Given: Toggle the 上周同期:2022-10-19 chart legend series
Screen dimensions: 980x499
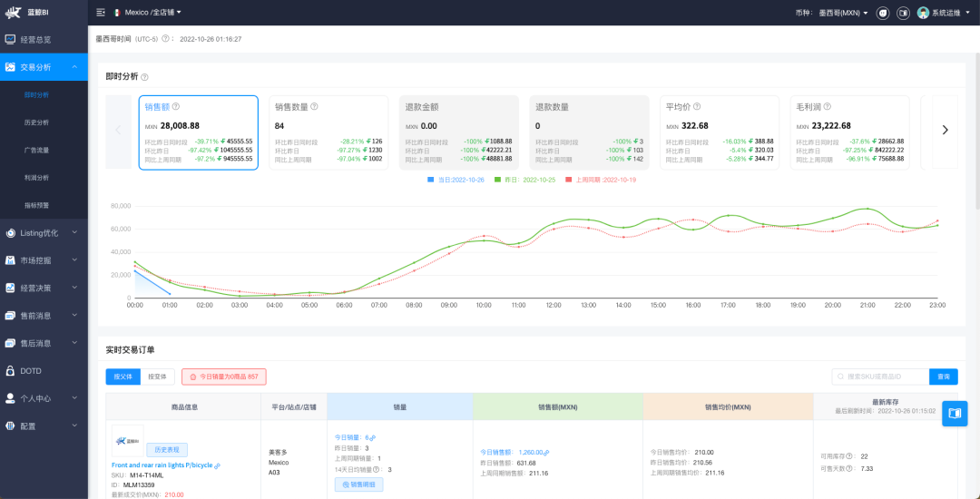Looking at the screenshot, I should pos(601,180).
